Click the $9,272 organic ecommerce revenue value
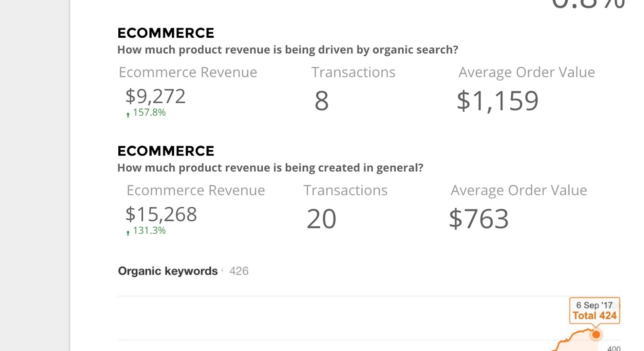 coord(155,96)
